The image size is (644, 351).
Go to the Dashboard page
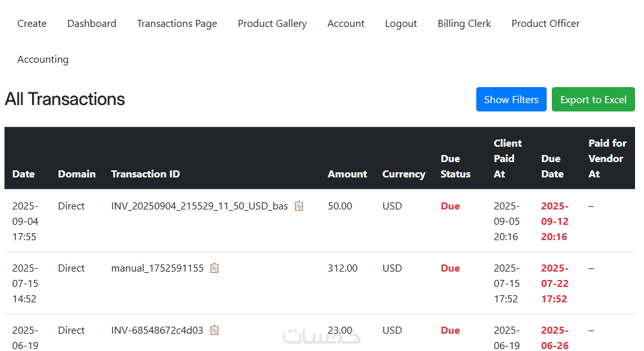(92, 24)
